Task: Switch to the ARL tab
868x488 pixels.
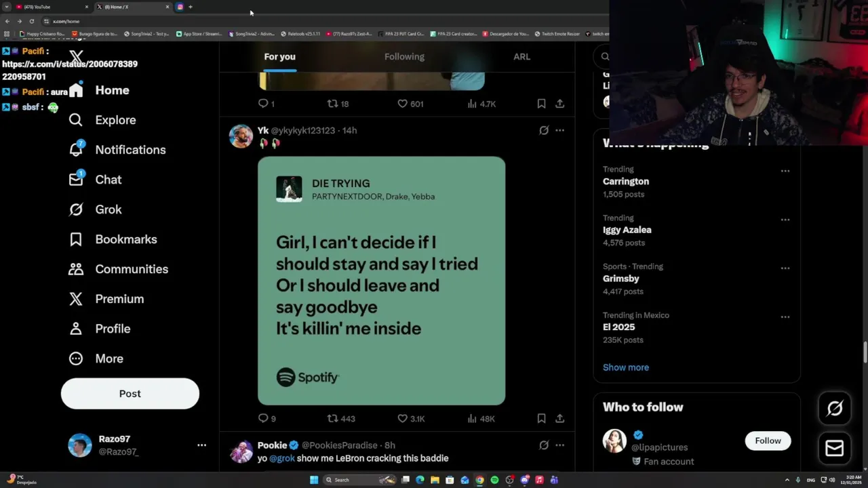Action: pyautogui.click(x=521, y=57)
